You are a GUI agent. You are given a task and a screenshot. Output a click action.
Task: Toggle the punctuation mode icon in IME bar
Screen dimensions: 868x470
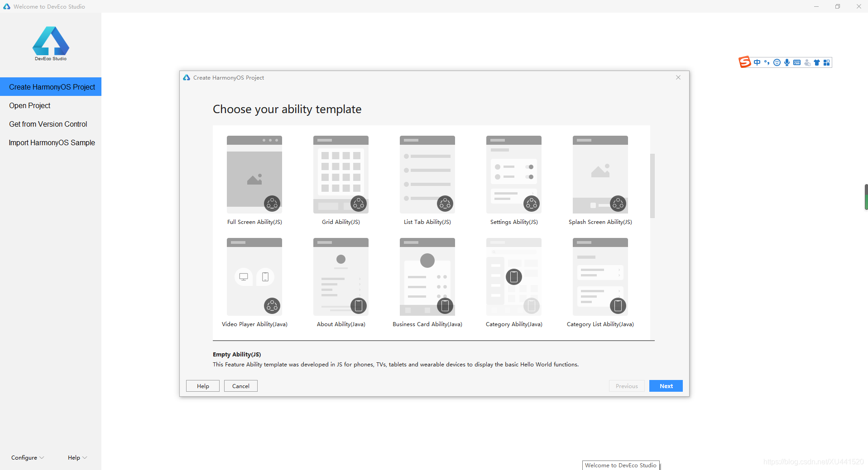click(767, 62)
